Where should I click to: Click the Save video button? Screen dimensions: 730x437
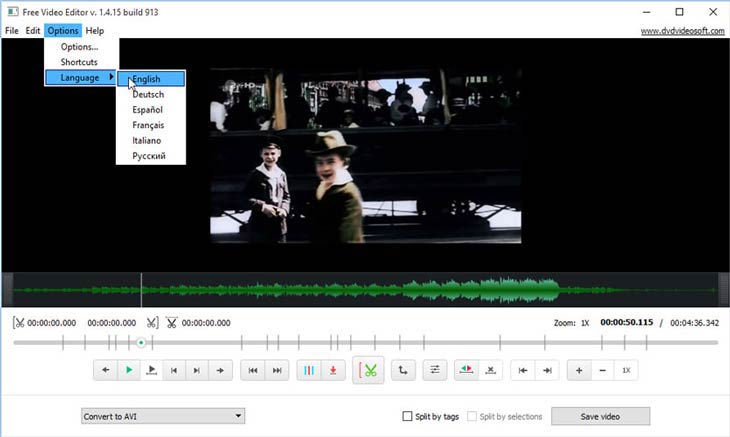[600, 416]
